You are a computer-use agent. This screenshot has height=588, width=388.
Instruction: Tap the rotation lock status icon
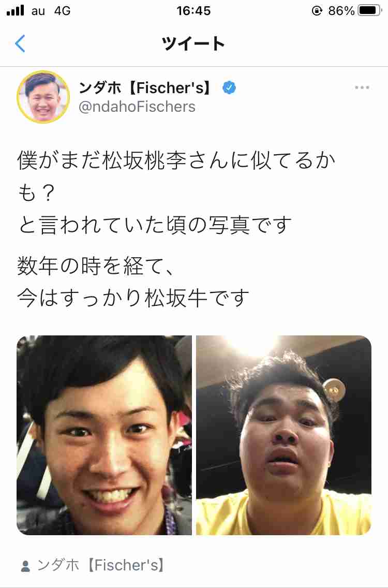(x=317, y=10)
